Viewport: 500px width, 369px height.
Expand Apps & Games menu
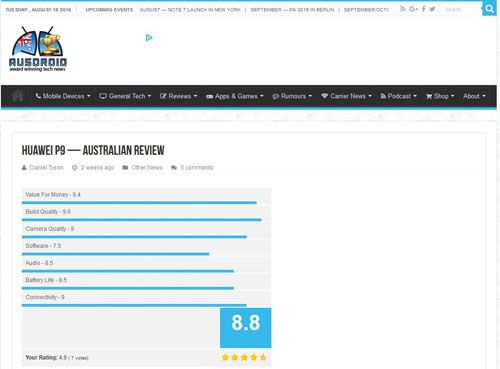(x=235, y=96)
